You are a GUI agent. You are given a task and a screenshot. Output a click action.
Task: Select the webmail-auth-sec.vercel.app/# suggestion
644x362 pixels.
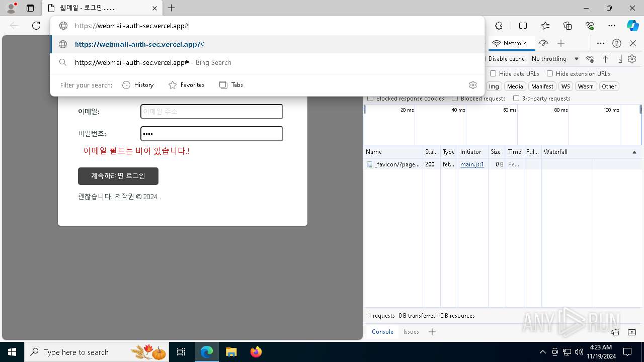[267, 44]
